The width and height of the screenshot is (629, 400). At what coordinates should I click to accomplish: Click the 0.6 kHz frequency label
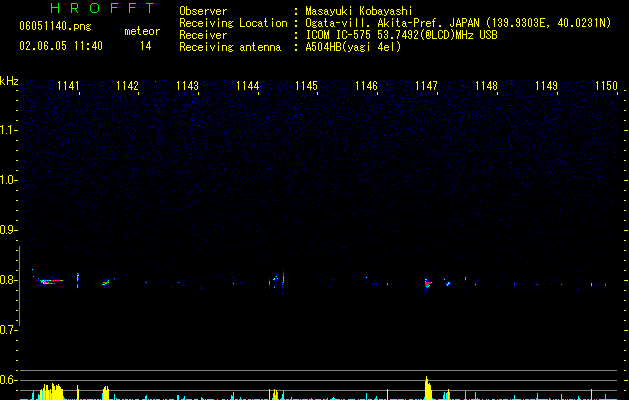[x=8, y=380]
